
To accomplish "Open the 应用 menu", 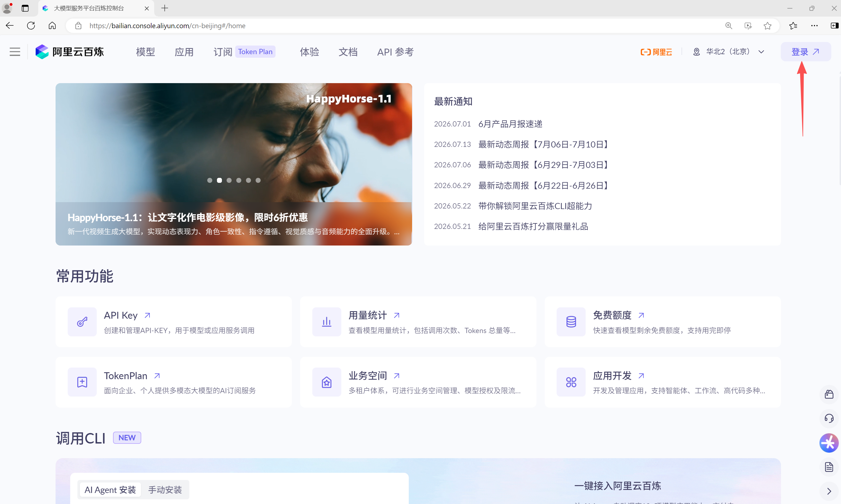I will [184, 52].
